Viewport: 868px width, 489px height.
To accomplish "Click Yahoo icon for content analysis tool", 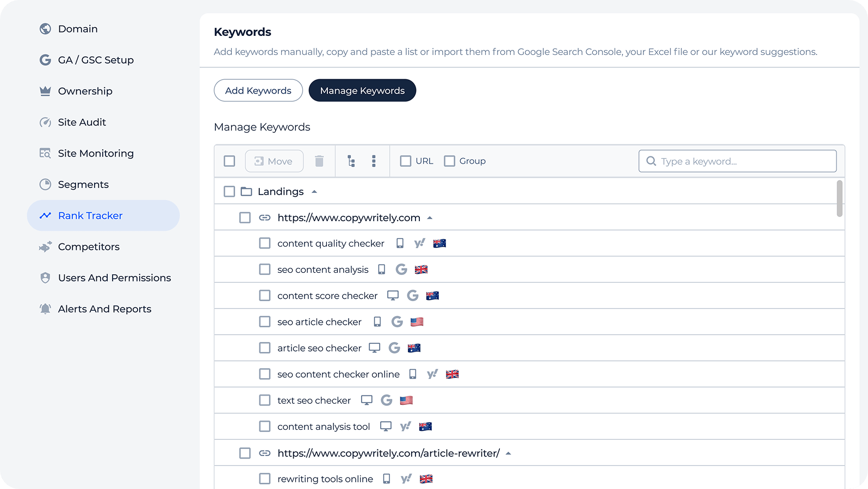I will pyautogui.click(x=405, y=427).
